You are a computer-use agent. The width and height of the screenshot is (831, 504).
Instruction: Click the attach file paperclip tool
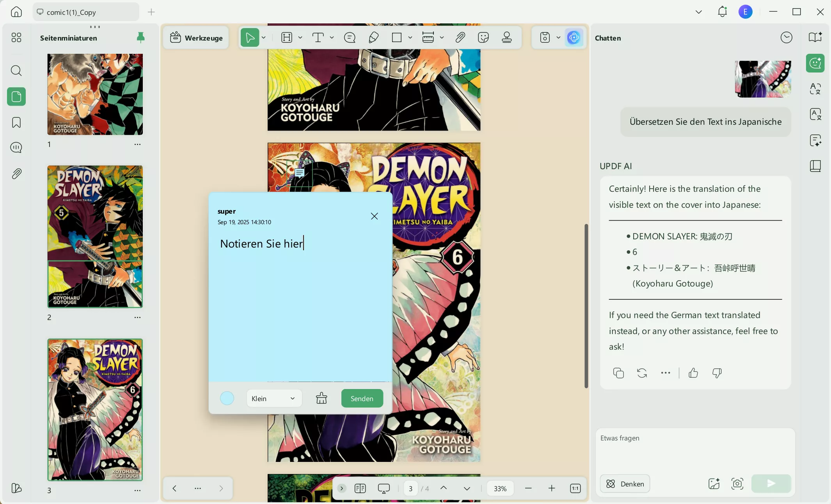click(460, 37)
